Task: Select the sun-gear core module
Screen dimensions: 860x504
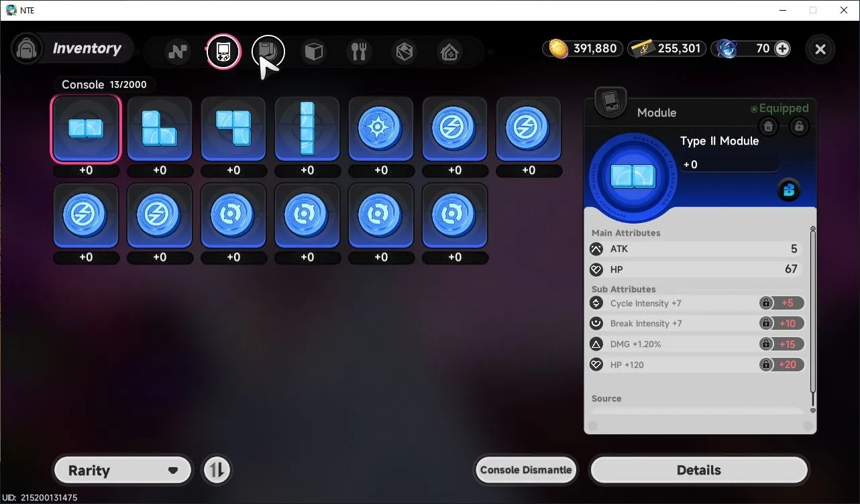Action: coord(381,129)
